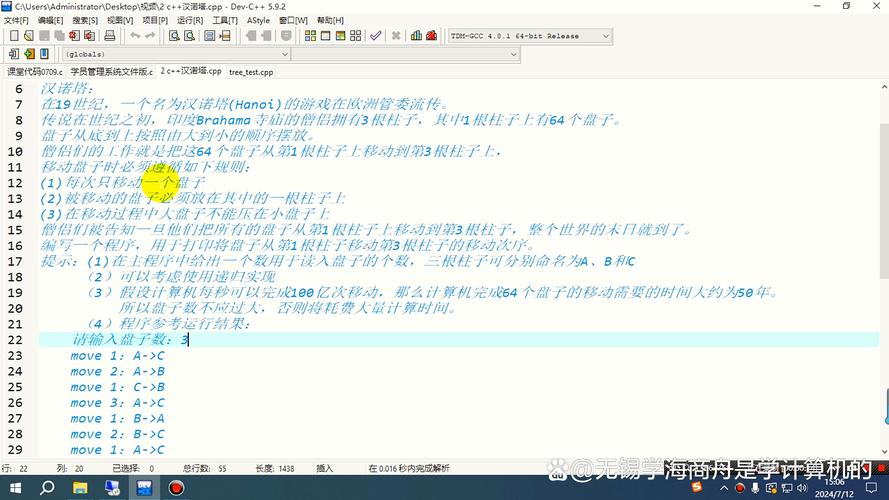Screen dimensions: 889x500
Task: Open the 文件[F] menu
Action: (x=16, y=20)
